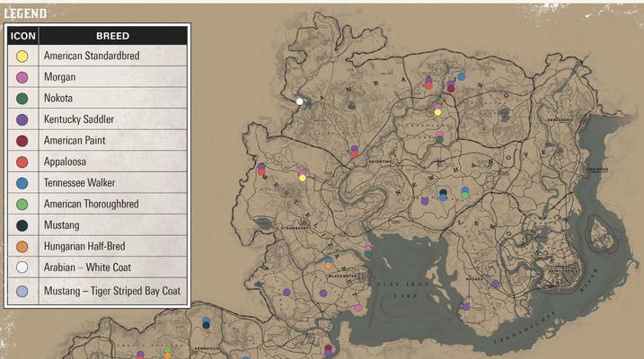Select the yellow map marker north of Valentine
644x359 pixels.
coord(437,112)
